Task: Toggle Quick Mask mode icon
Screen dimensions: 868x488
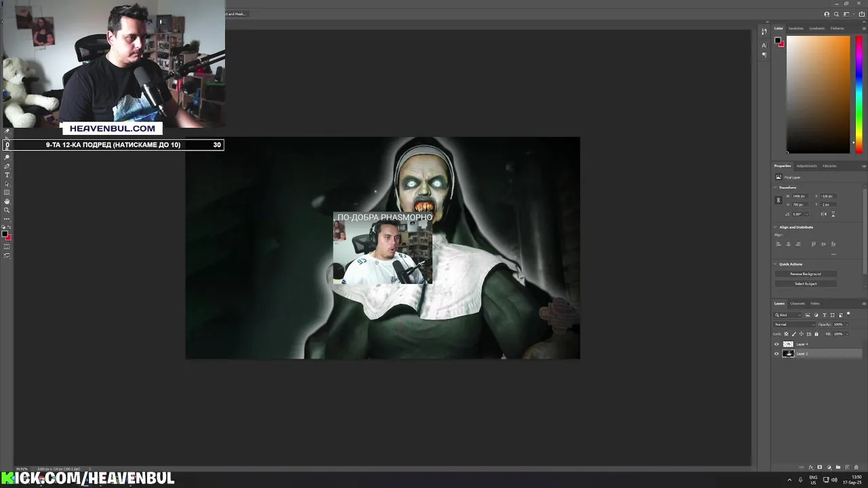Action: (x=7, y=247)
